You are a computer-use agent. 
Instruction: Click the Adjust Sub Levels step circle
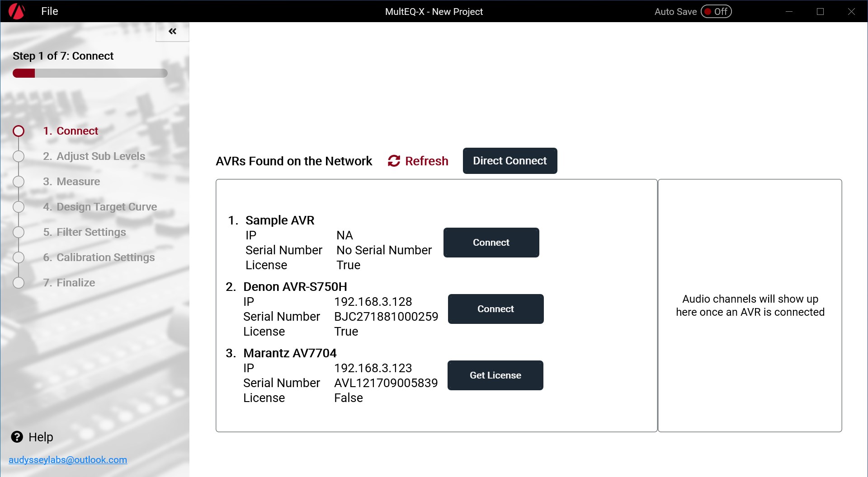pyautogui.click(x=19, y=156)
